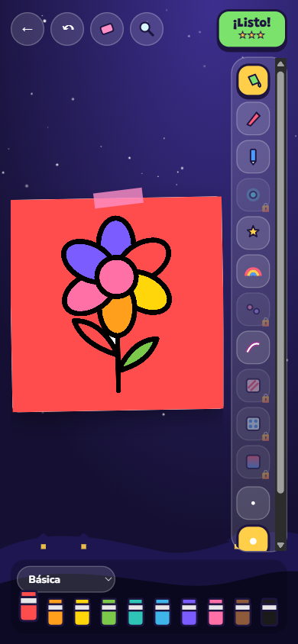Click the ¡Listo! done button
This screenshot has height=644, width=298.
[x=251, y=29]
